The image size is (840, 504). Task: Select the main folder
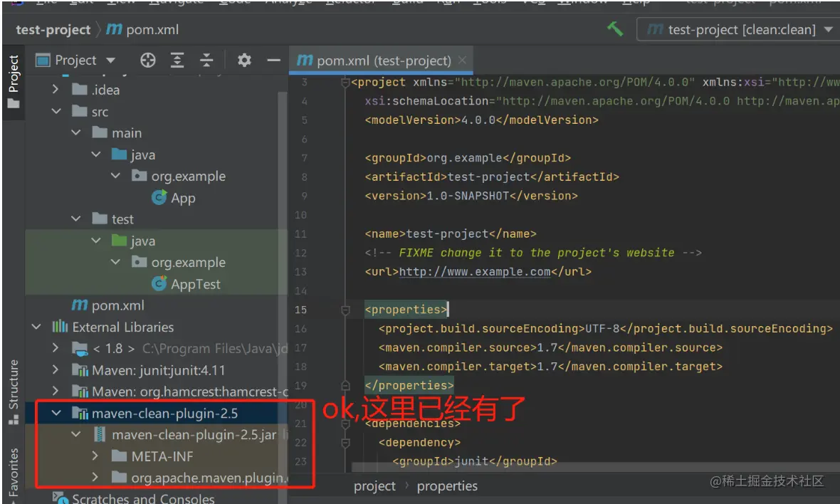[x=117, y=132]
